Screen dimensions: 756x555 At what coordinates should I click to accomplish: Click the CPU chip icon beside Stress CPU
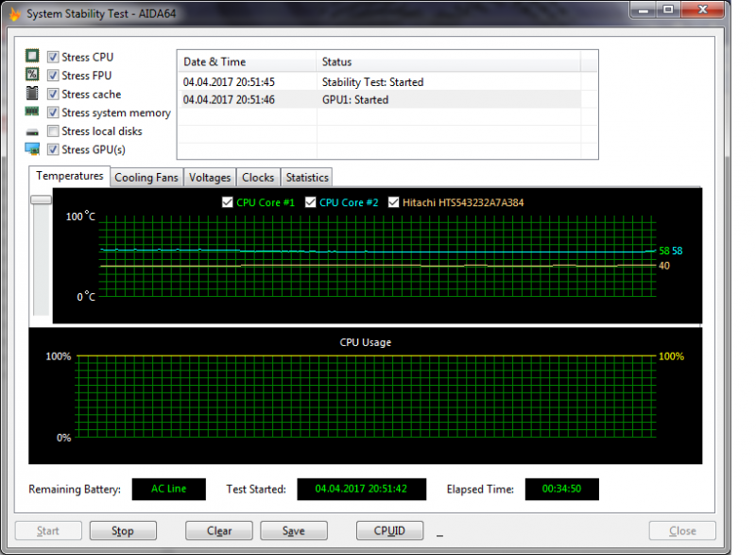coord(32,57)
